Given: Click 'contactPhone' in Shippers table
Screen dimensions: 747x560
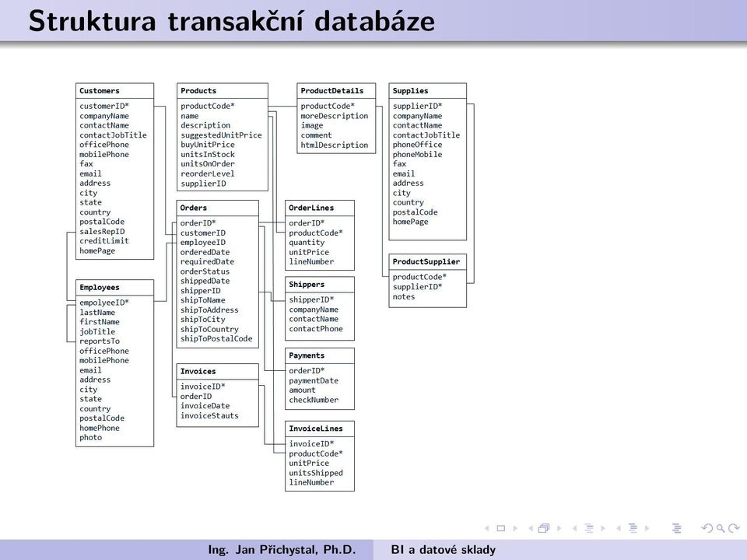Looking at the screenshot, I should click(316, 328).
